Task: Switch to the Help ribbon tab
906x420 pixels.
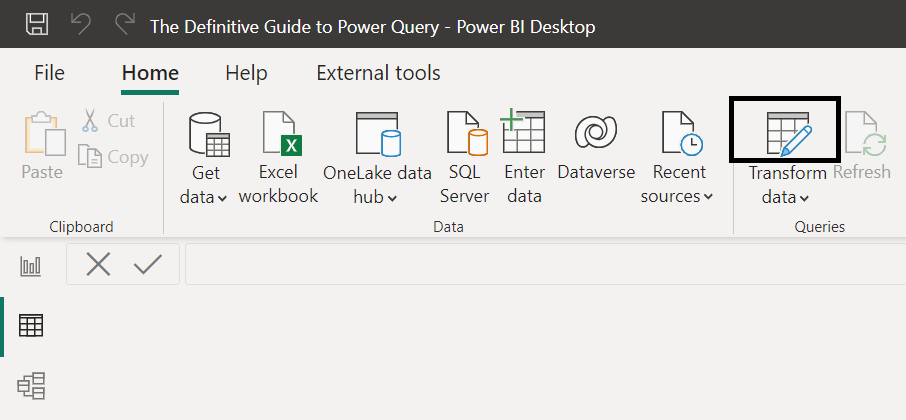Action: 246,73
